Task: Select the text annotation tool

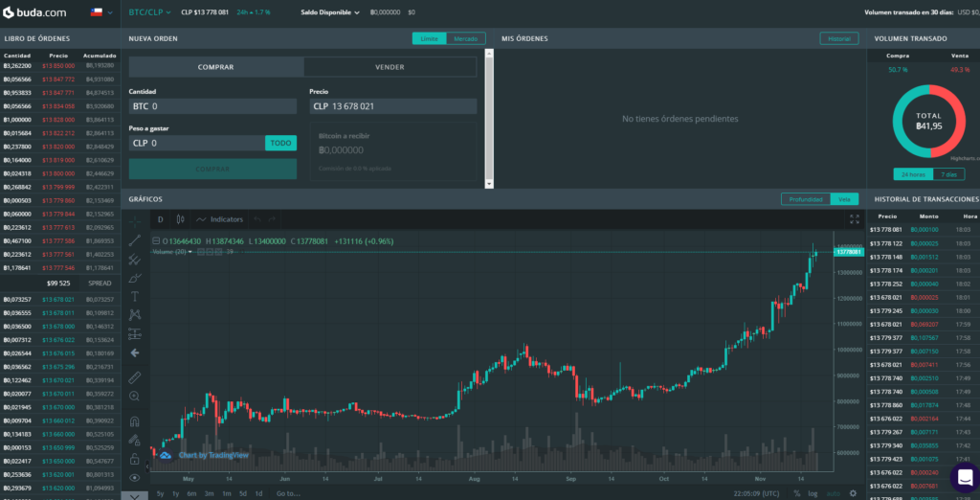Action: tap(135, 296)
